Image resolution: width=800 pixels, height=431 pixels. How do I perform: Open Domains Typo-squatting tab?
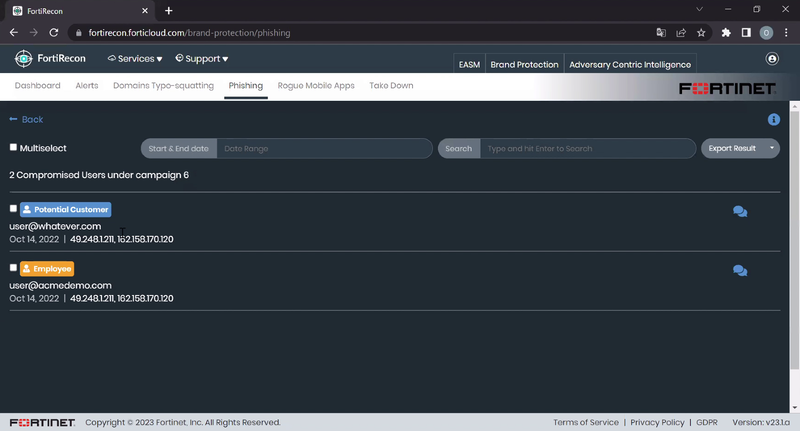pos(163,86)
